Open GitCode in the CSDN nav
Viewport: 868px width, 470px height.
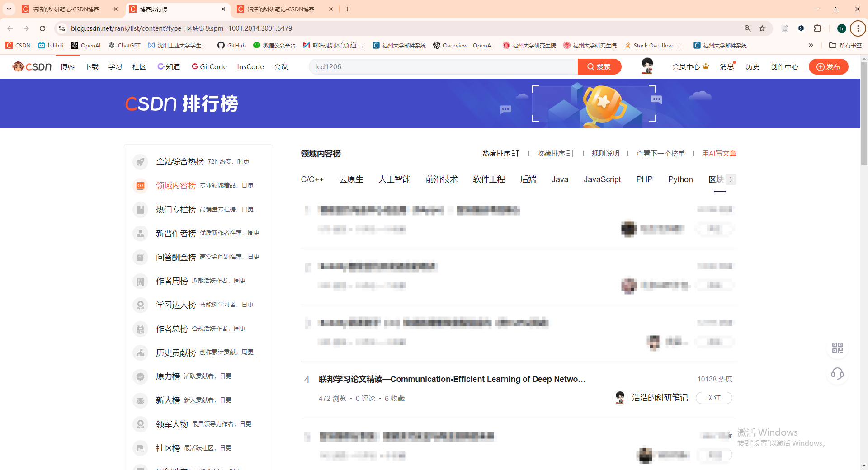click(x=209, y=66)
